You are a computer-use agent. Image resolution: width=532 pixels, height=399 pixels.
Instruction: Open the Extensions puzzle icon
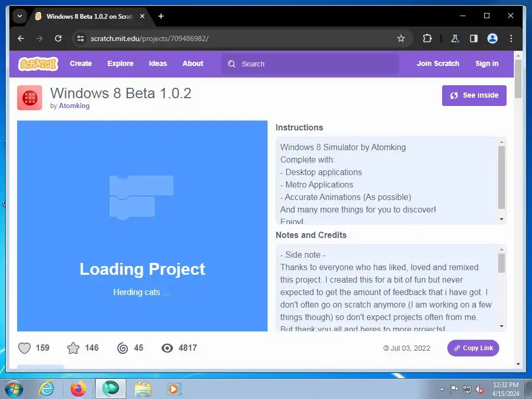coord(427,38)
